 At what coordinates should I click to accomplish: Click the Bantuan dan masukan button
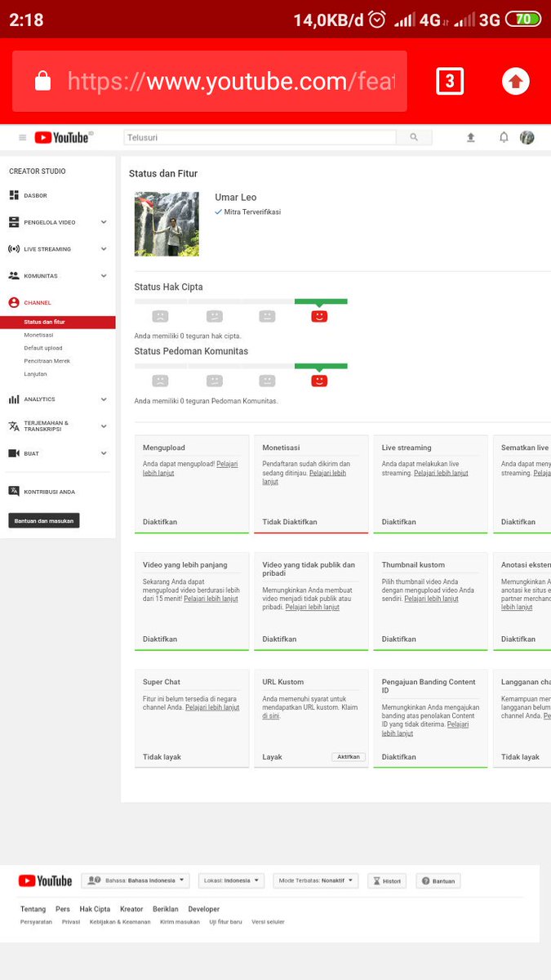(44, 520)
